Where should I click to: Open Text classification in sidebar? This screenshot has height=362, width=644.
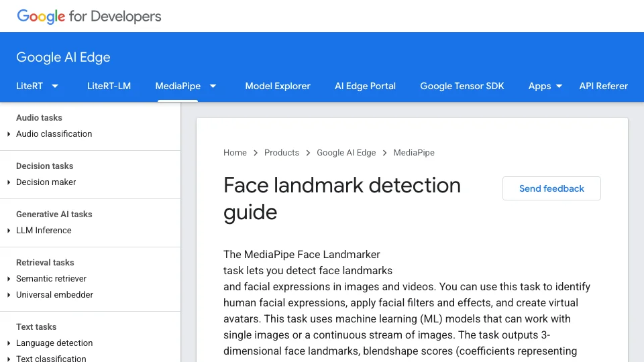coord(51,358)
